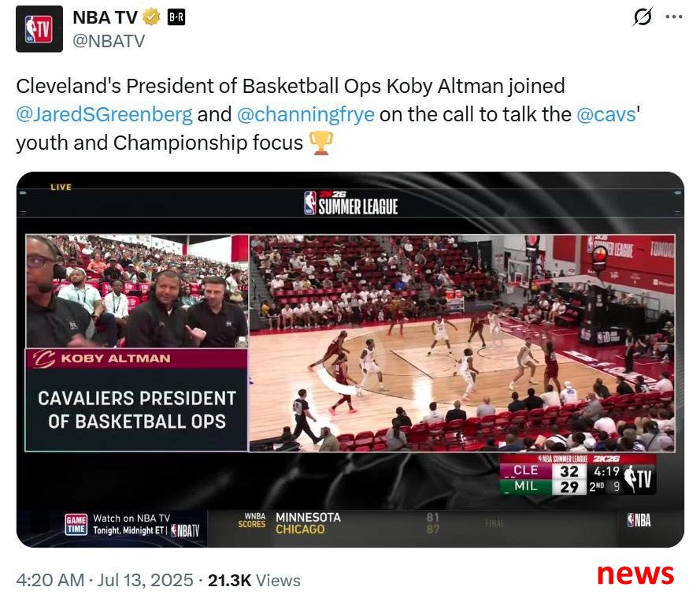Click the B/R affiliate badge icon

[176, 17]
